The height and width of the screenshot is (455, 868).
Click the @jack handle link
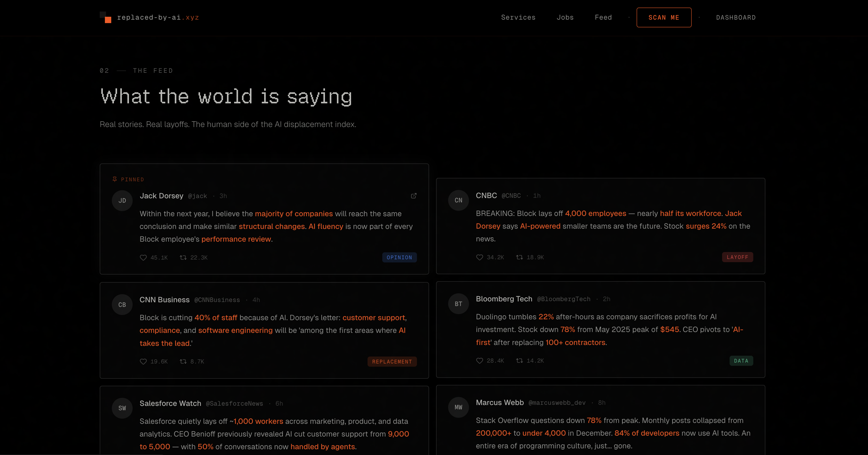197,196
